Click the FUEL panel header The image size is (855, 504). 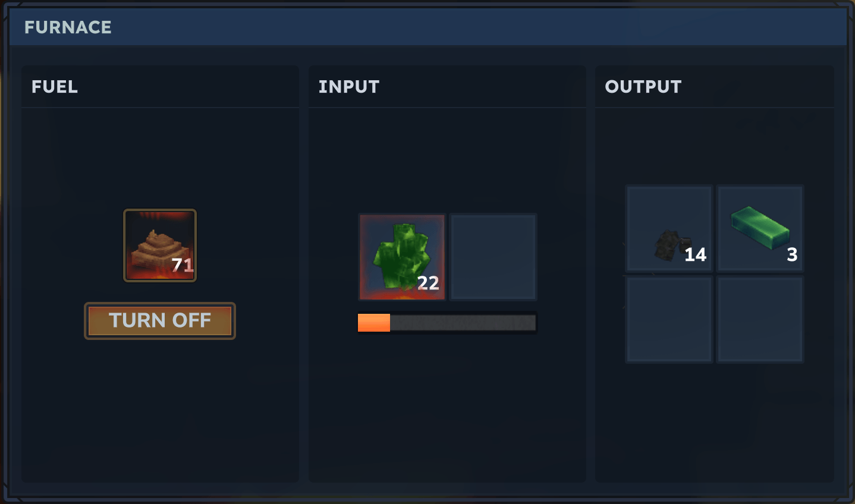click(x=55, y=87)
